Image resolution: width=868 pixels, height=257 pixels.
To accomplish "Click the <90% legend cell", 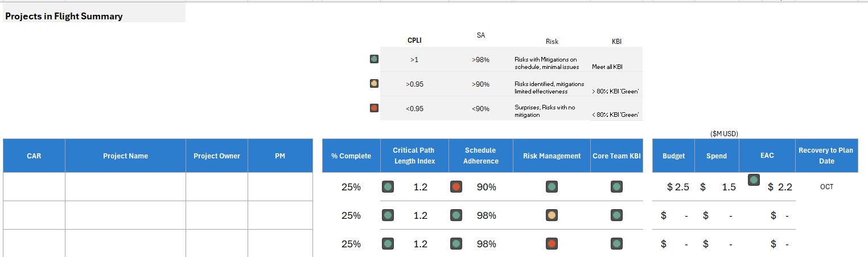I will click(481, 108).
